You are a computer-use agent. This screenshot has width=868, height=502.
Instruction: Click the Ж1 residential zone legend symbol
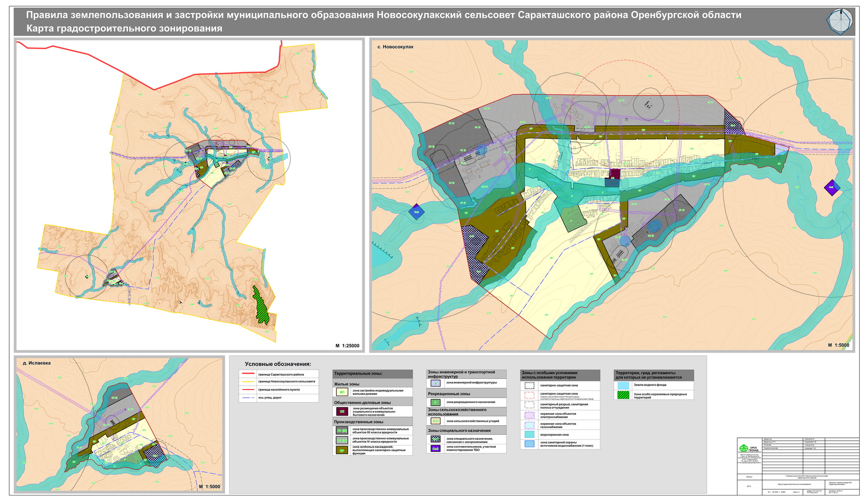tap(342, 392)
